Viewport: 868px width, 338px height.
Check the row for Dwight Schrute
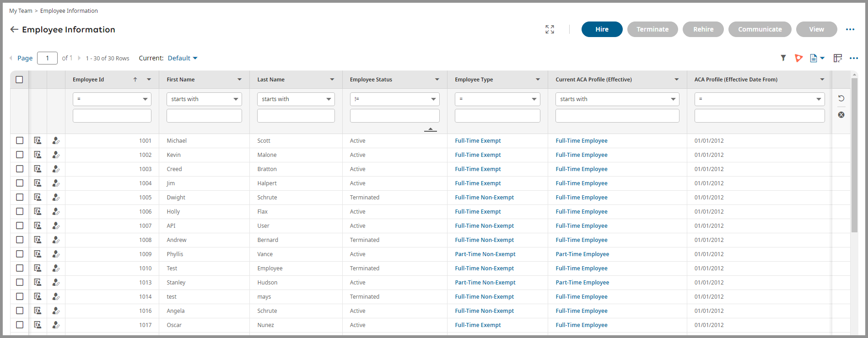20,197
